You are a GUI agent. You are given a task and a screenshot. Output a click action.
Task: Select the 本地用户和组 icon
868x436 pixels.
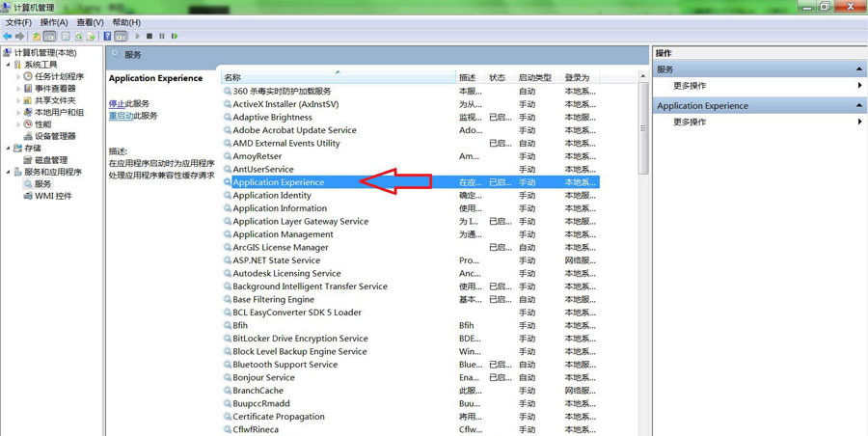point(28,113)
